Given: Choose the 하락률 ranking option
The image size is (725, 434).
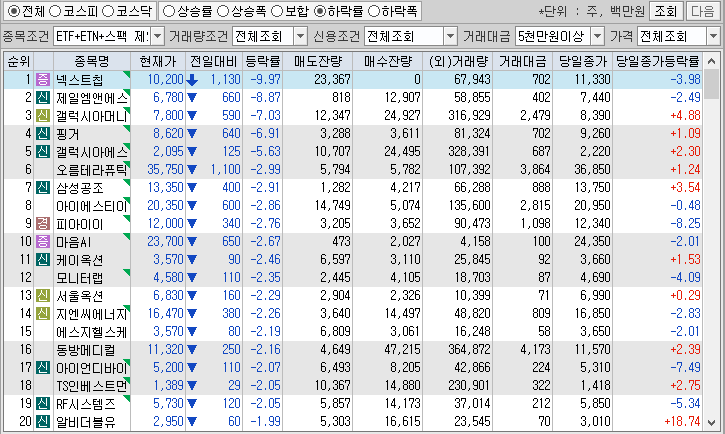Looking at the screenshot, I should 320,11.
